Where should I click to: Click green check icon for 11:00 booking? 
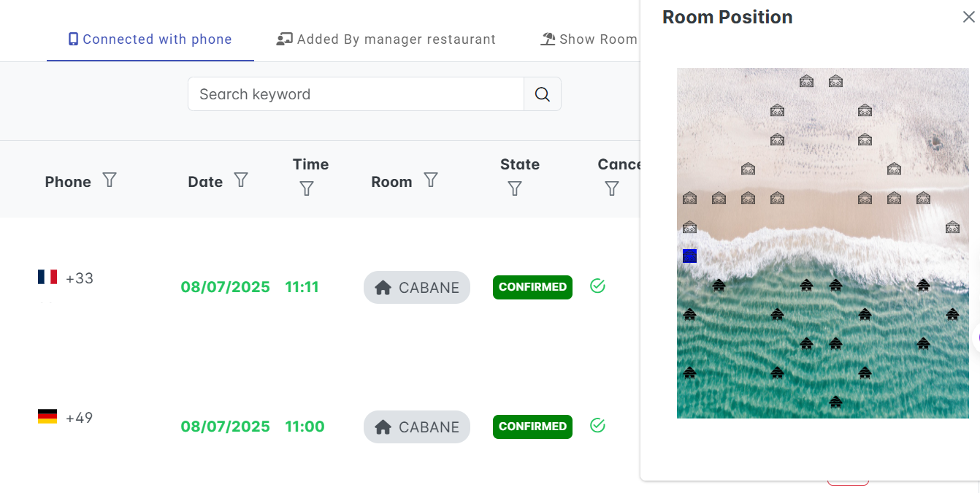click(597, 425)
